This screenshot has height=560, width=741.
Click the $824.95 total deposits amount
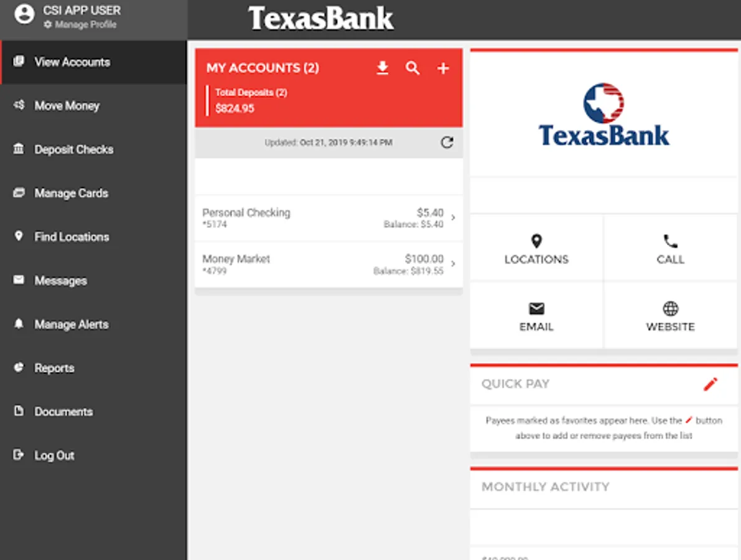pos(235,108)
